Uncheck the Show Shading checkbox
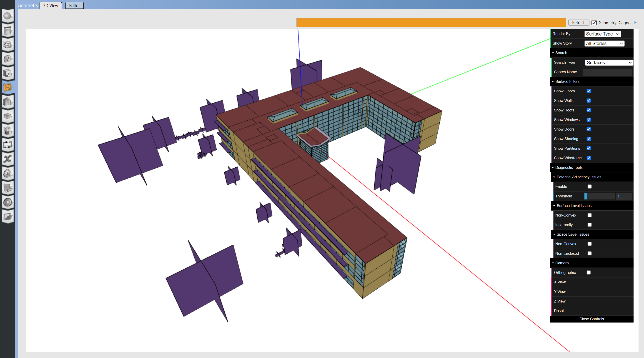Image resolution: width=644 pixels, height=358 pixels. coord(589,139)
